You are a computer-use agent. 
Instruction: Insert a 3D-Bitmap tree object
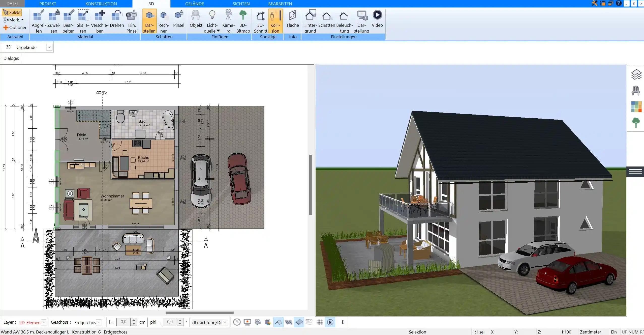tap(243, 21)
